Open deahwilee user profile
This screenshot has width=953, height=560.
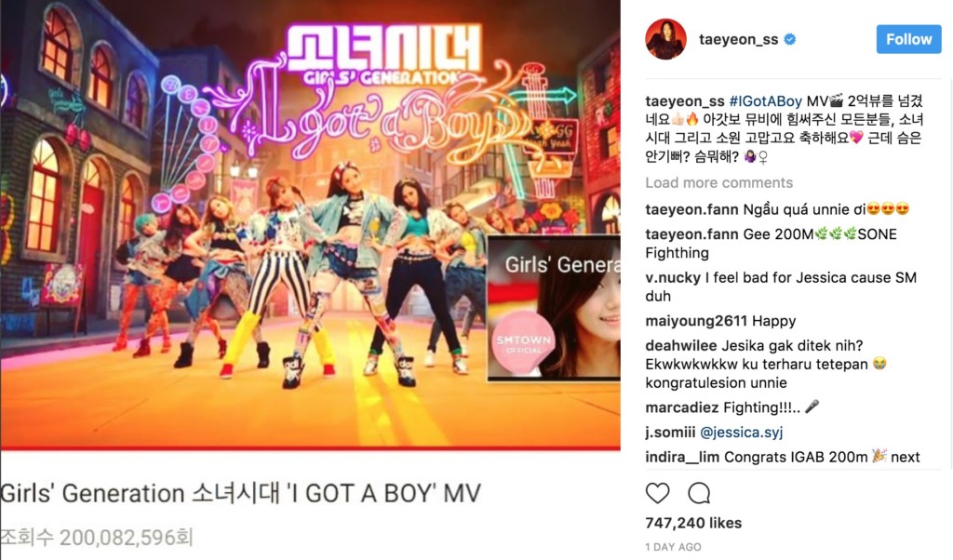(680, 346)
